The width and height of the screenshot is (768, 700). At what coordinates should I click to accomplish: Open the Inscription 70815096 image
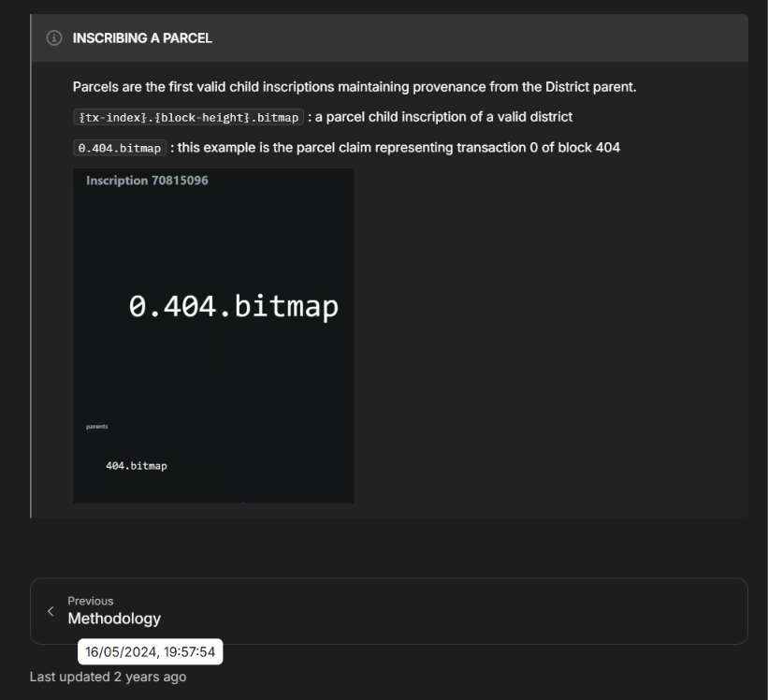[213, 336]
